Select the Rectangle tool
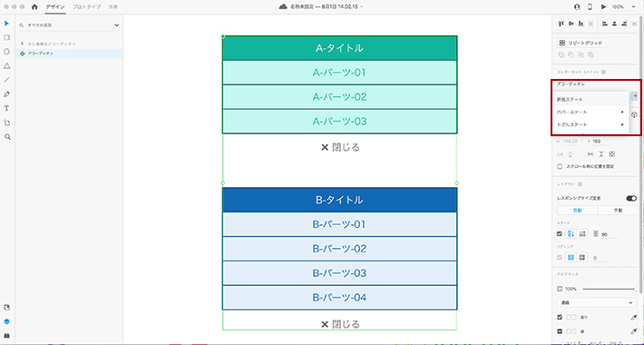The image size is (644, 345). coord(6,37)
